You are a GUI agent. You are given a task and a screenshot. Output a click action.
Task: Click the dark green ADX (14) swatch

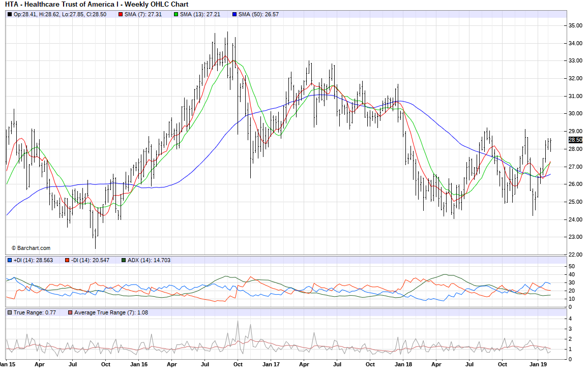(124, 260)
